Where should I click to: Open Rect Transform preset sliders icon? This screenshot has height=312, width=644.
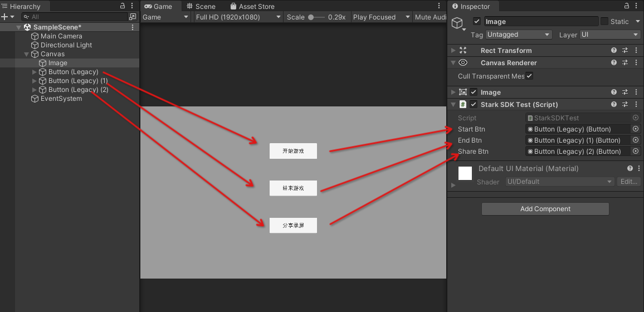(625, 51)
